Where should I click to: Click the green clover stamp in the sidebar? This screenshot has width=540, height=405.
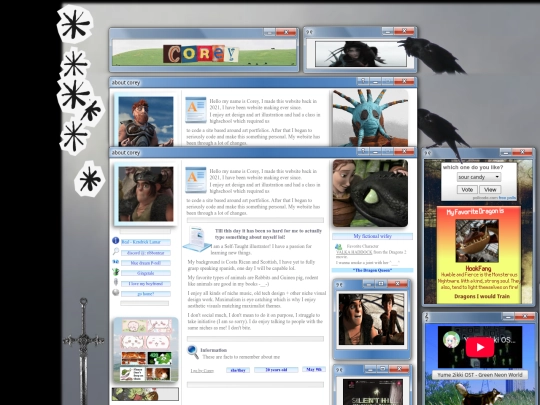pos(160,359)
